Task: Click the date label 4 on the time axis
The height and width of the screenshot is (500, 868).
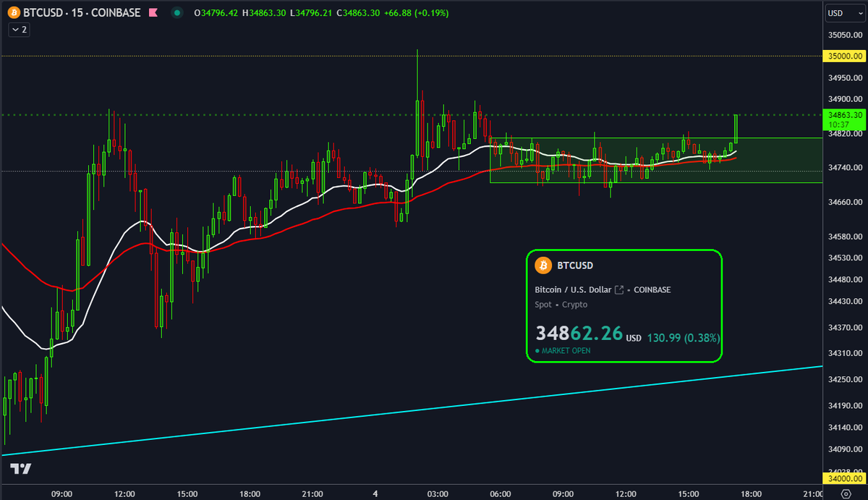Action: pos(375,493)
